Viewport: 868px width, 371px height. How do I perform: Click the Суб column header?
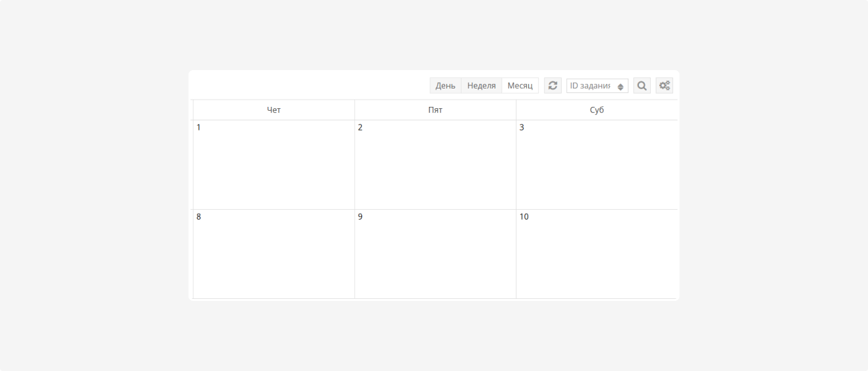click(596, 110)
